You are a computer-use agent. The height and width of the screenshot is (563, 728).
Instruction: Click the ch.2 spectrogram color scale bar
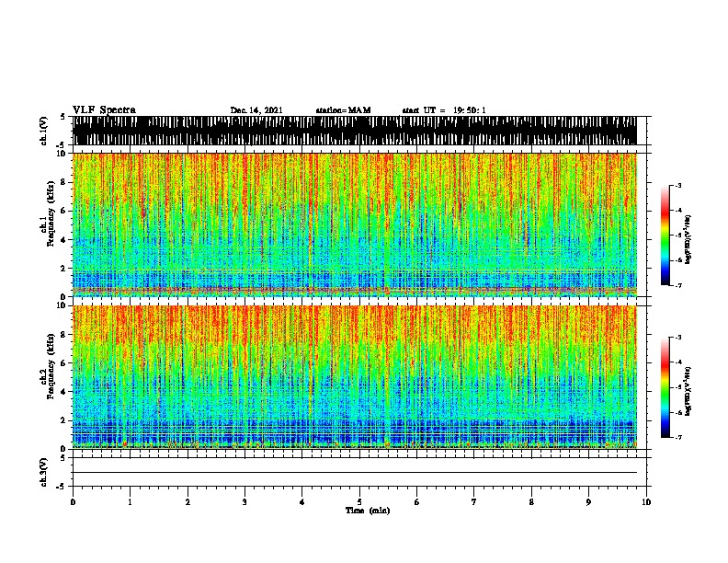click(665, 387)
